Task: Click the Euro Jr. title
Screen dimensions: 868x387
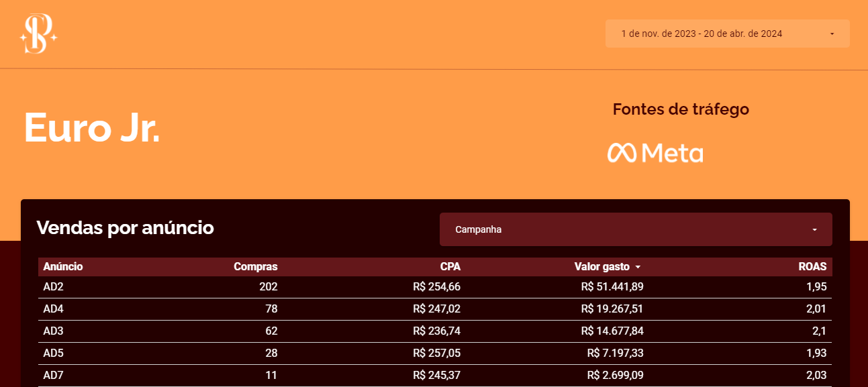Action: tap(92, 127)
